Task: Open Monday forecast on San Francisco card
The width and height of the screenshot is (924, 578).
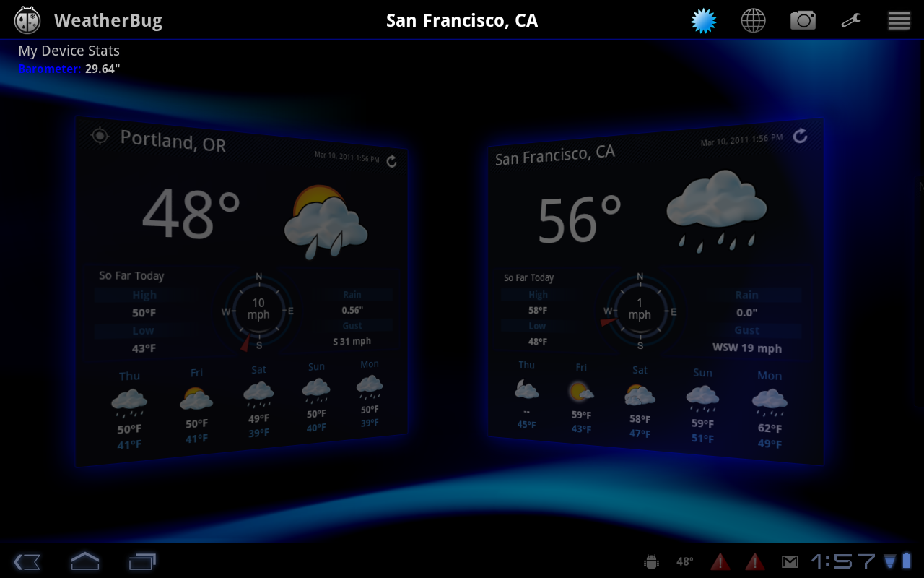Action: click(770, 409)
